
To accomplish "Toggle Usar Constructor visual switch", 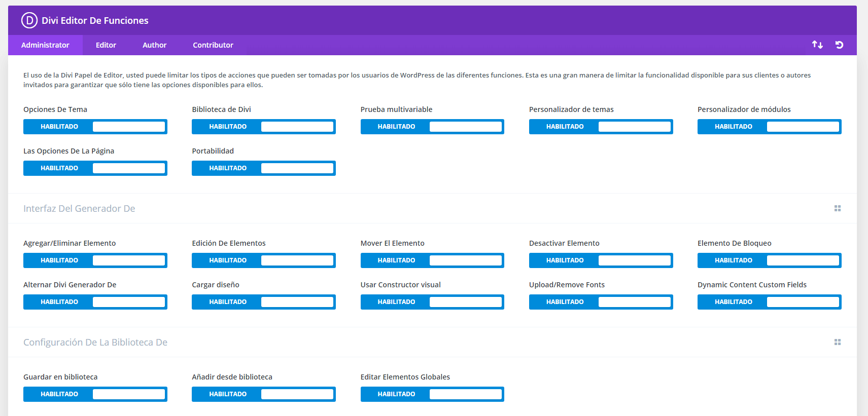I will tap(432, 302).
